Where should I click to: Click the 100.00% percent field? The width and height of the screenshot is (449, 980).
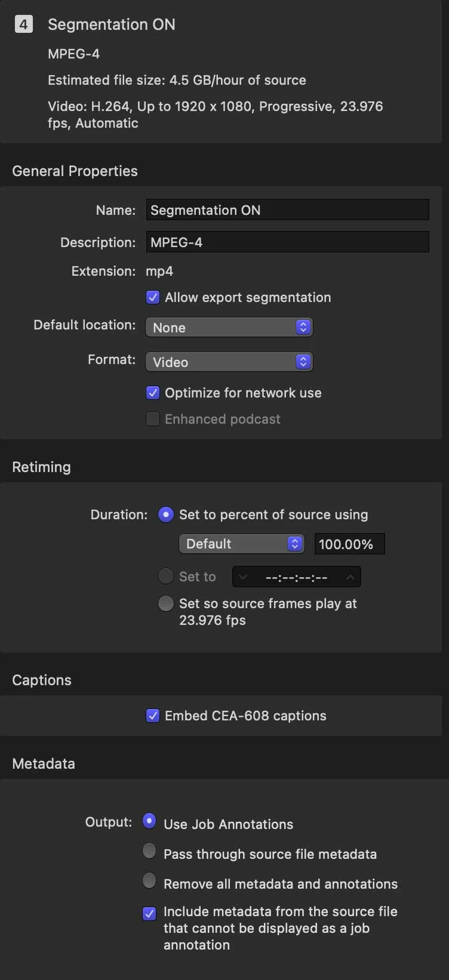pyautogui.click(x=349, y=544)
